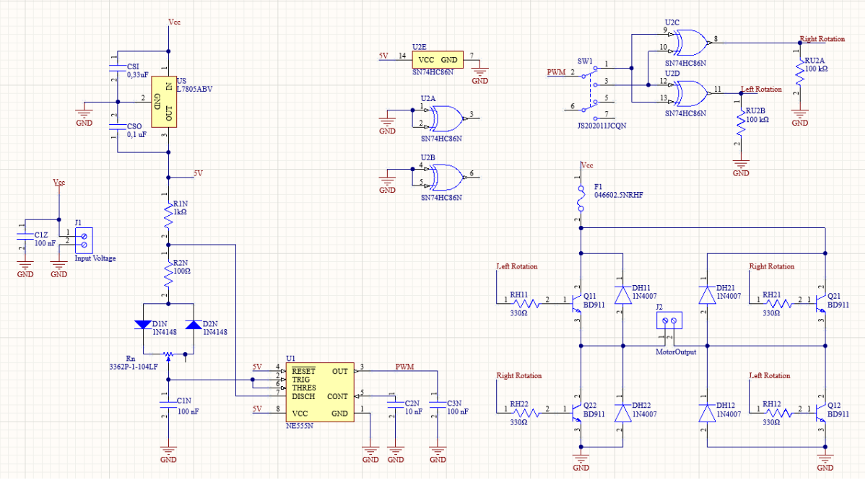The image size is (868, 480).
Task: Select the NE555N timer U1 body
Action: [x=321, y=392]
